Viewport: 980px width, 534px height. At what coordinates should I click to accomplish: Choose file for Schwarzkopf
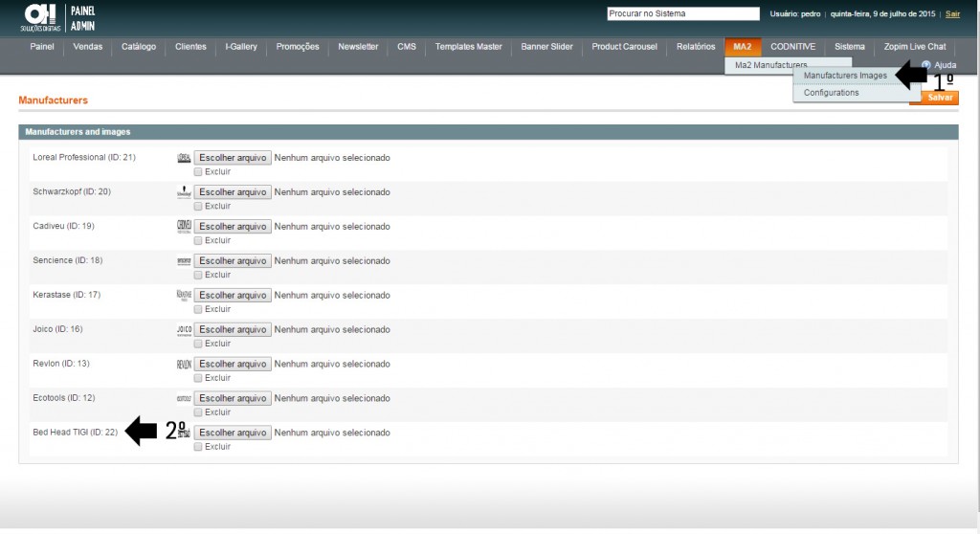(233, 192)
